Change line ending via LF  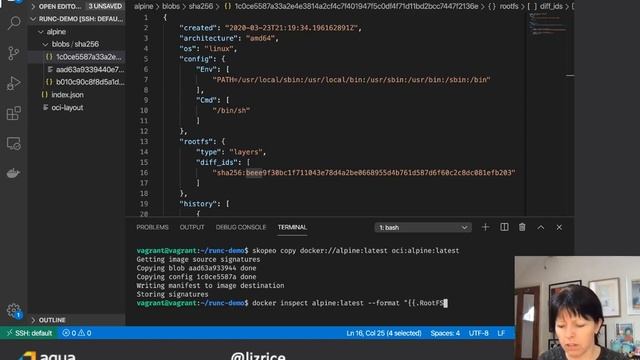[501, 333]
